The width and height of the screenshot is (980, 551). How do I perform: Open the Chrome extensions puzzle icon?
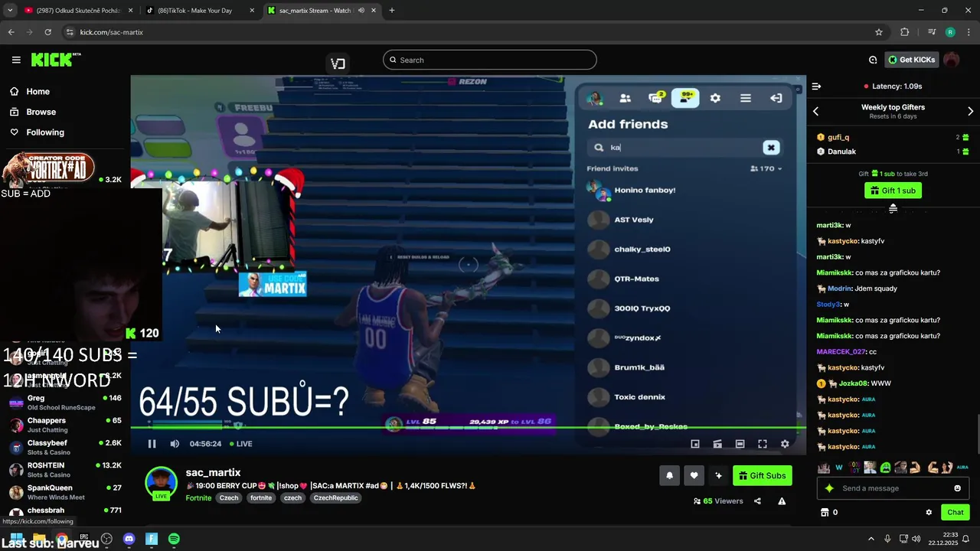click(x=905, y=32)
